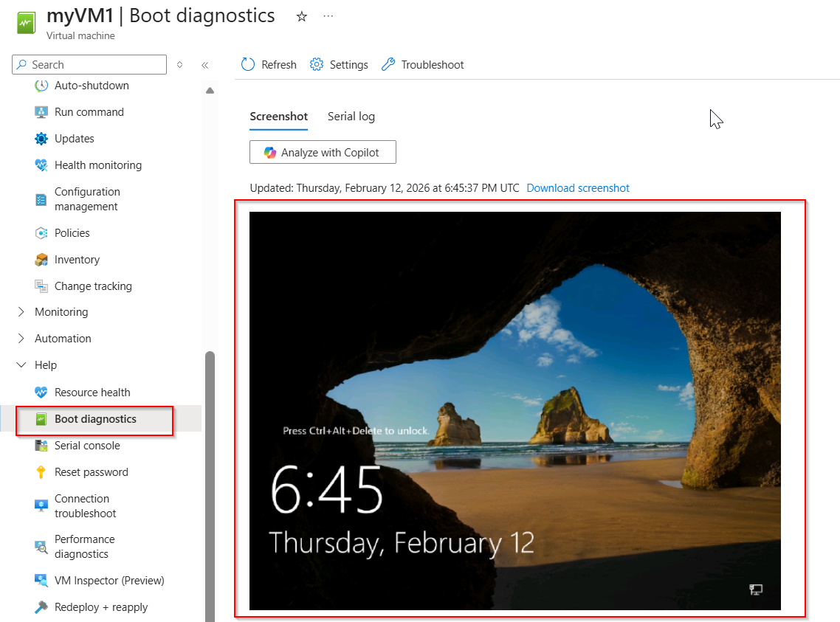The width and height of the screenshot is (840, 622).
Task: Click the network icon on VM lock screen
Action: [755, 590]
